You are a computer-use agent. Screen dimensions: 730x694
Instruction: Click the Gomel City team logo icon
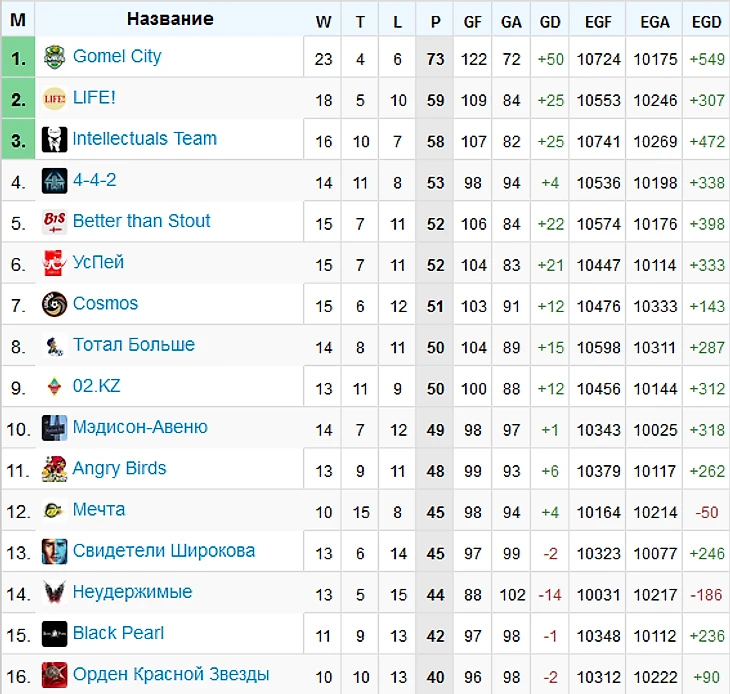54,58
